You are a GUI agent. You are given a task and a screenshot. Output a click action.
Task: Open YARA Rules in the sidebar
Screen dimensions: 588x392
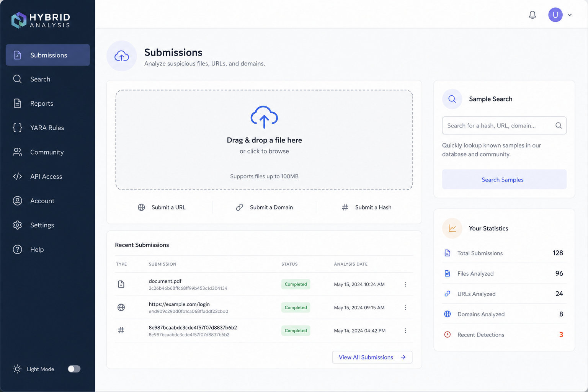coord(48,128)
